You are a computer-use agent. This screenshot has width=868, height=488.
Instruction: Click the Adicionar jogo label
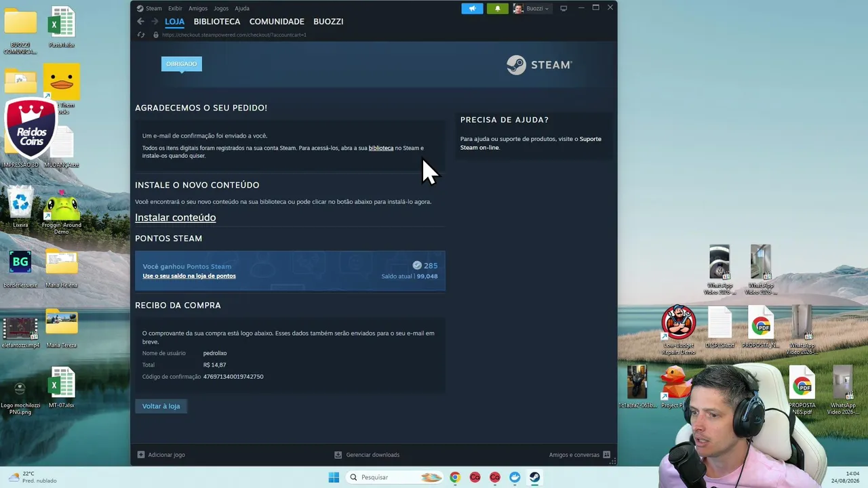pyautogui.click(x=167, y=455)
